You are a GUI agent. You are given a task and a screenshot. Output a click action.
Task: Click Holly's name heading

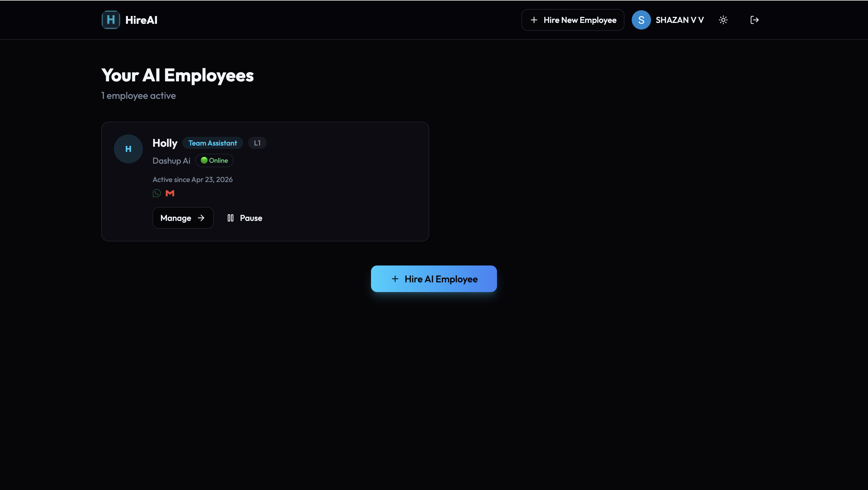pyautogui.click(x=165, y=143)
